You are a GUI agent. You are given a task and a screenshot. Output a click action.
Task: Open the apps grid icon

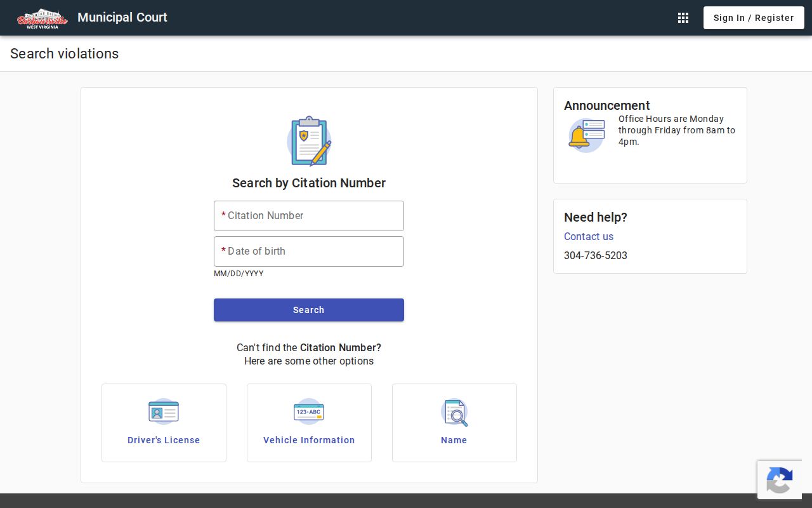(683, 18)
